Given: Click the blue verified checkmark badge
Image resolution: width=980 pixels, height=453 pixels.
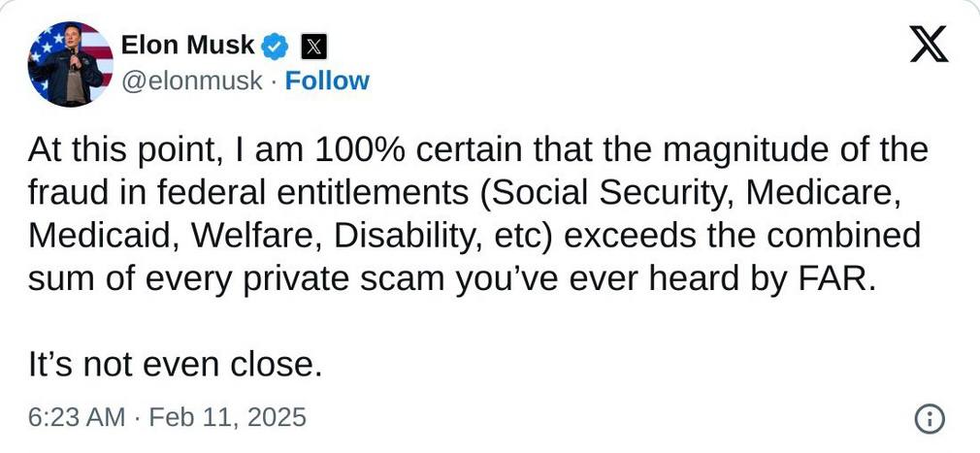Looking at the screenshot, I should pos(276,45).
